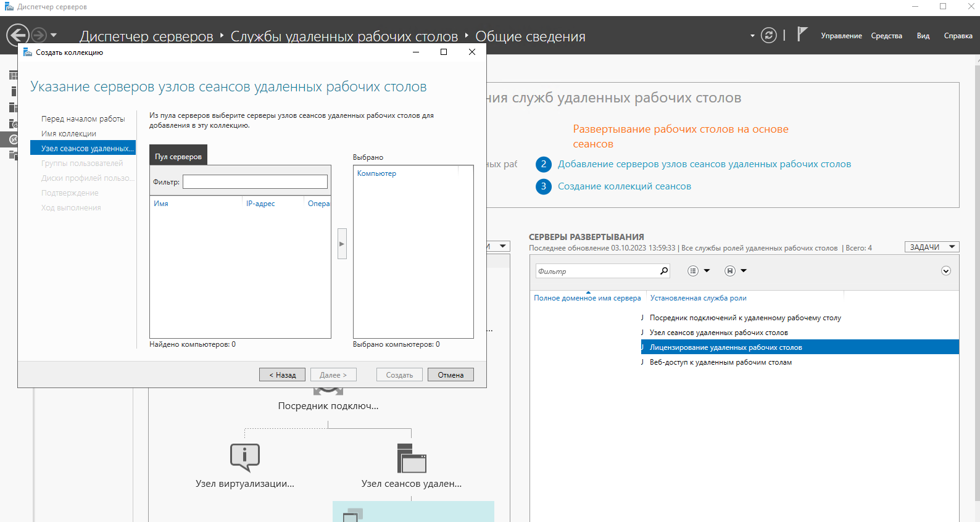Select the Пул серверов tab
Viewport: 980px width, 522px height.
[x=178, y=157]
